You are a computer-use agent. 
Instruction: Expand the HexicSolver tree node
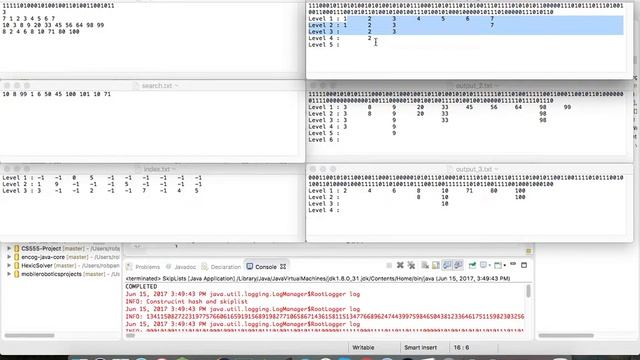point(9,266)
